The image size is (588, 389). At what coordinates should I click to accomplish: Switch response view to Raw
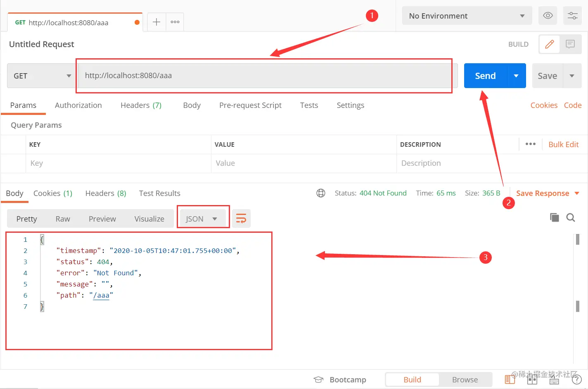pyautogui.click(x=63, y=219)
